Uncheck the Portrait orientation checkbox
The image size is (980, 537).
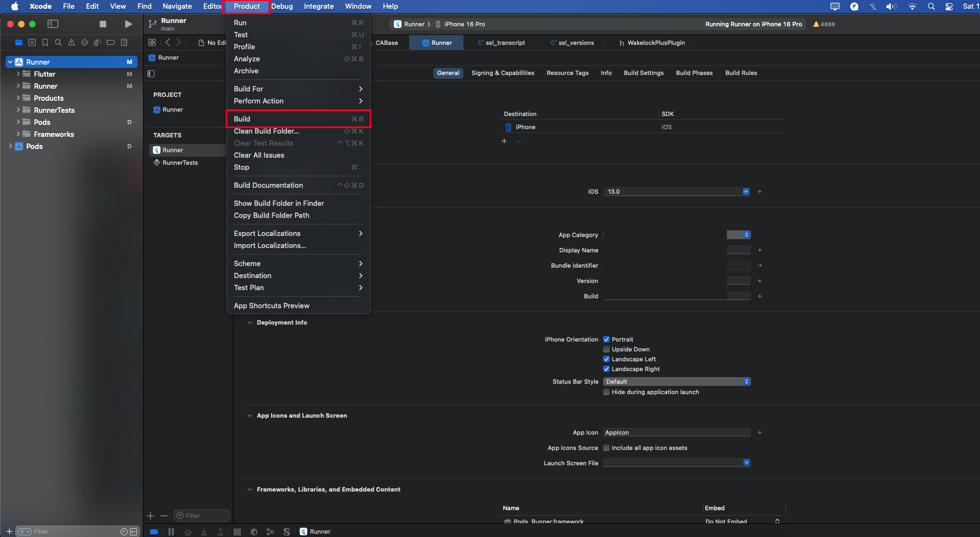606,339
